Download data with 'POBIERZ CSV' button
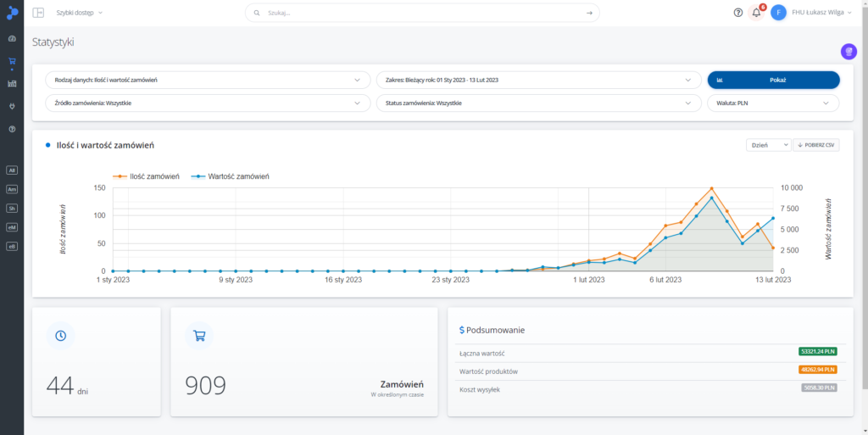The image size is (868, 435). point(816,145)
